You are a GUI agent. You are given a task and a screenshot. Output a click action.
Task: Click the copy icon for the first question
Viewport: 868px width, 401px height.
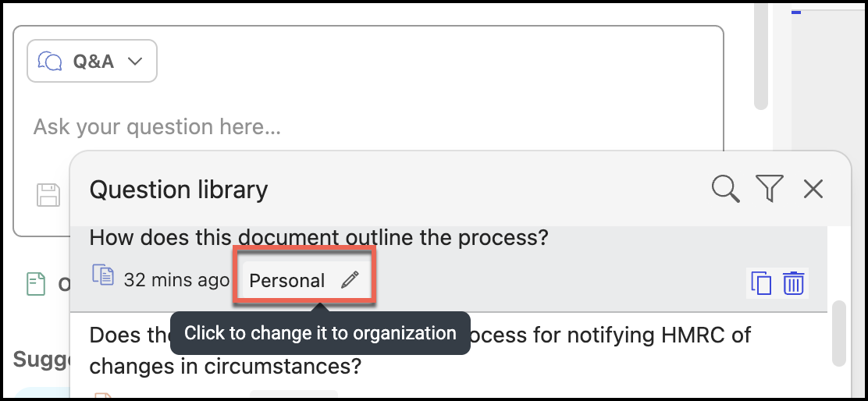(x=760, y=282)
